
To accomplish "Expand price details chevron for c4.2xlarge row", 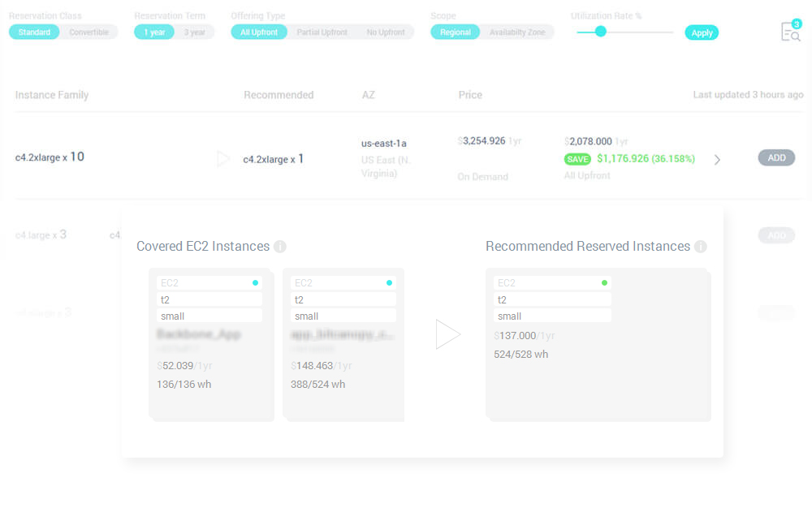I will [x=717, y=160].
